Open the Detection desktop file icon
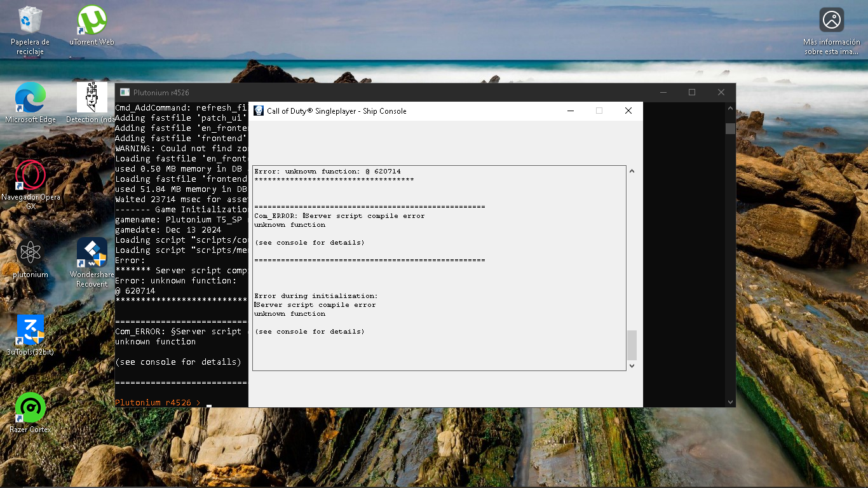 tap(92, 103)
